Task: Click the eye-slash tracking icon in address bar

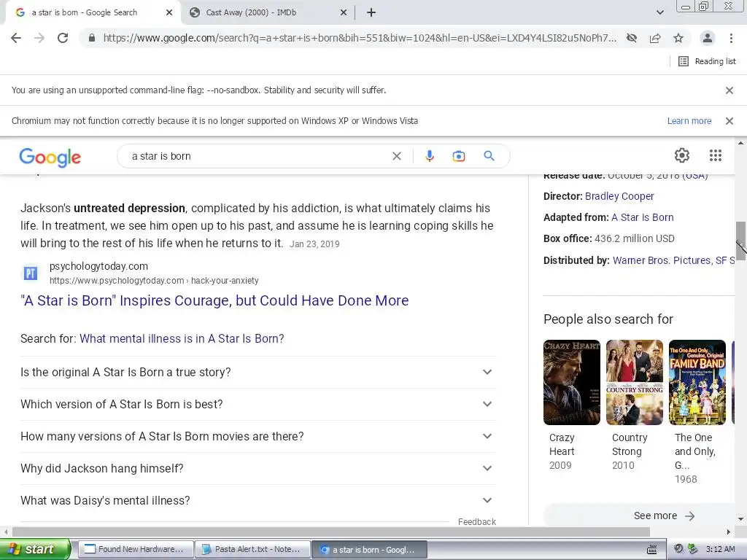Action: point(632,38)
